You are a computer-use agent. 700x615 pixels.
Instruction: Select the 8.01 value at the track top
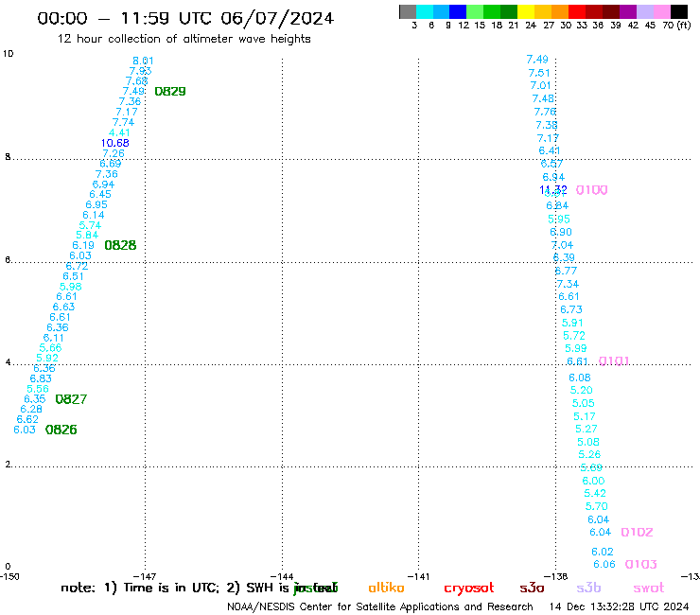(143, 61)
